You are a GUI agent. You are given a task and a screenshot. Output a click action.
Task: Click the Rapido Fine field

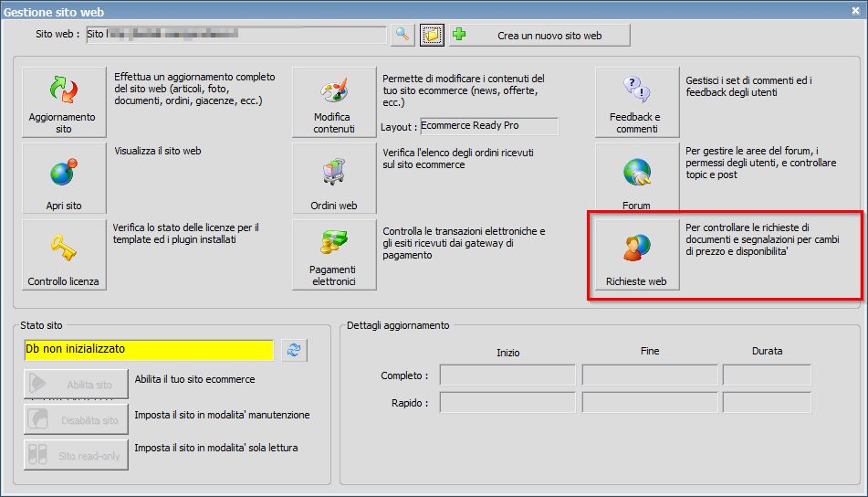tap(650, 402)
